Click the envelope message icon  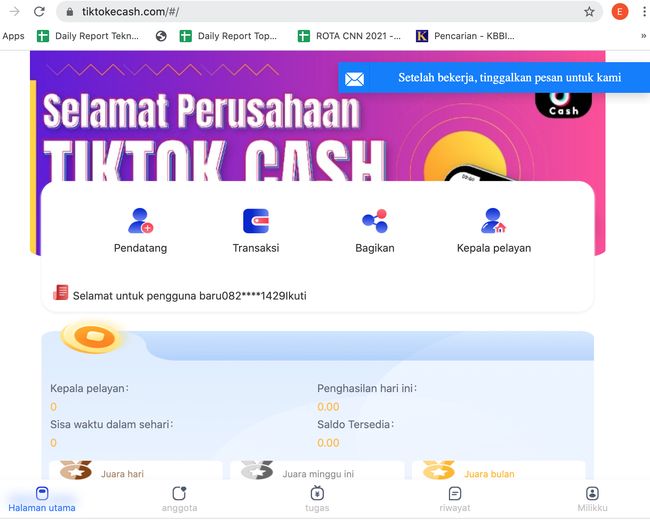354,79
